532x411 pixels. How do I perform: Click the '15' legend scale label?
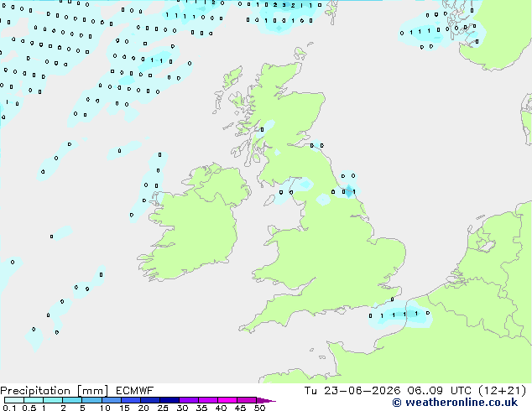pos(124,408)
